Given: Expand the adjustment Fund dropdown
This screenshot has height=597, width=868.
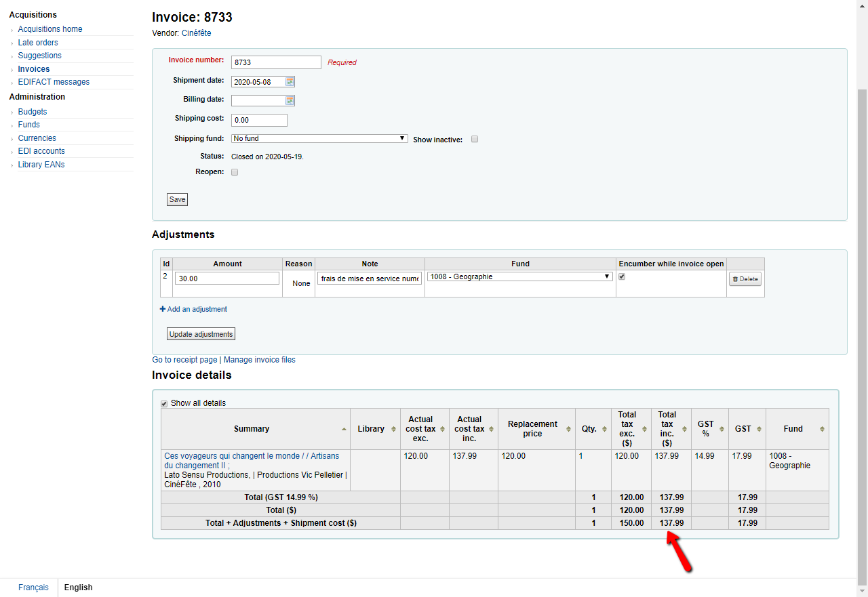Looking at the screenshot, I should point(519,276).
